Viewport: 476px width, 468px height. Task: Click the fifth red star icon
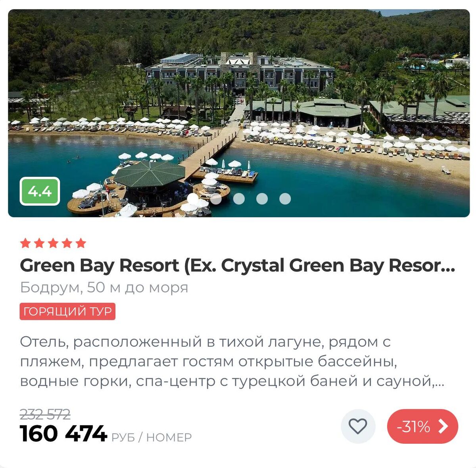click(x=81, y=243)
